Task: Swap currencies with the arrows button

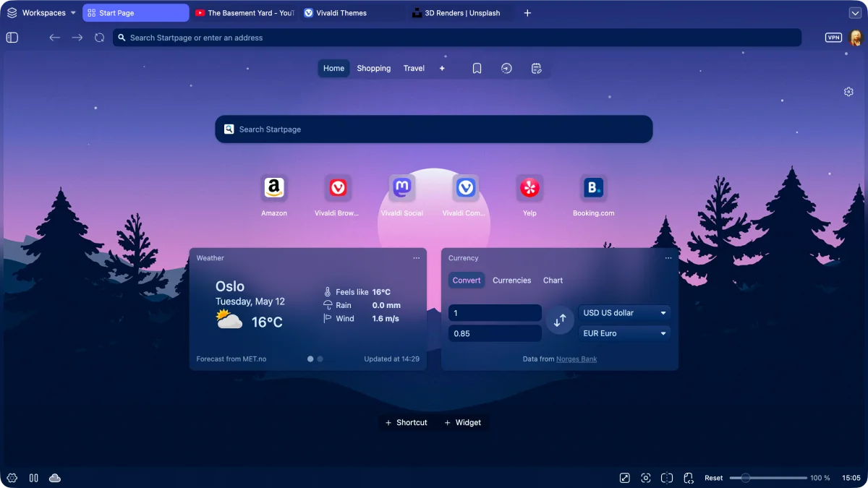Action: [x=560, y=321]
